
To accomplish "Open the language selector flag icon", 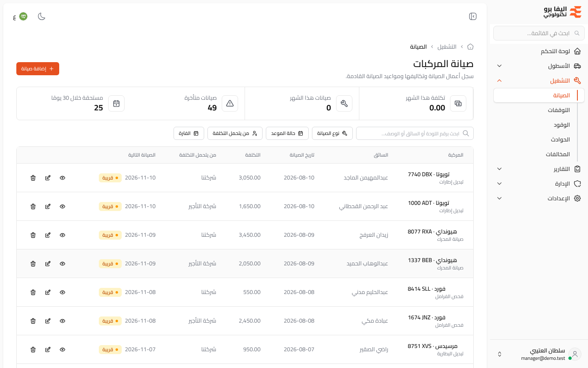I will [x=23, y=16].
